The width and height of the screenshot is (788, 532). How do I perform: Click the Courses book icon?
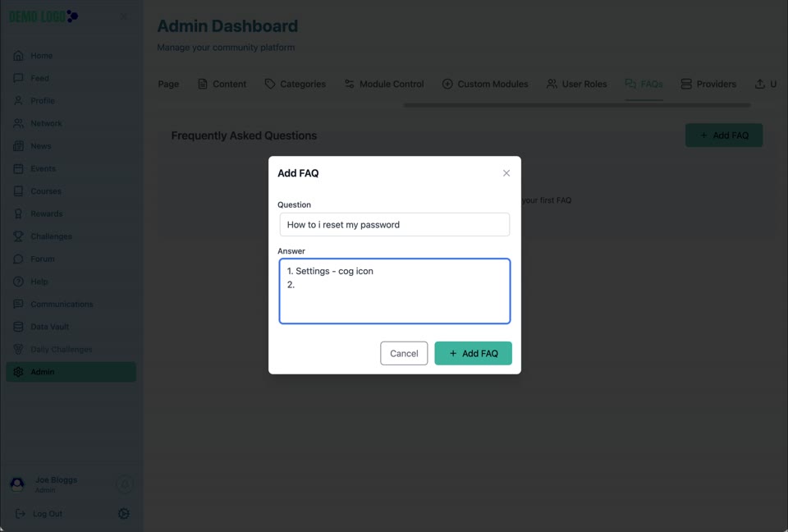coord(18,191)
